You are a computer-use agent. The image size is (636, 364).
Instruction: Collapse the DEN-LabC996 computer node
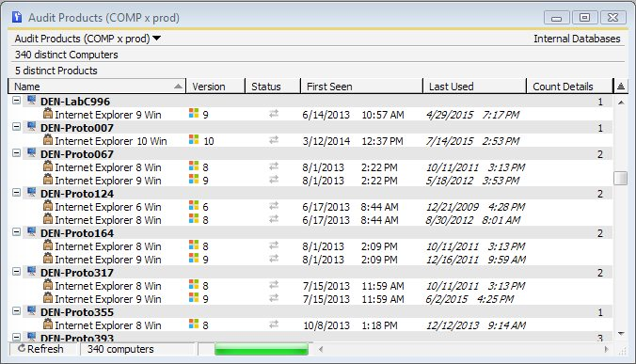point(16,100)
